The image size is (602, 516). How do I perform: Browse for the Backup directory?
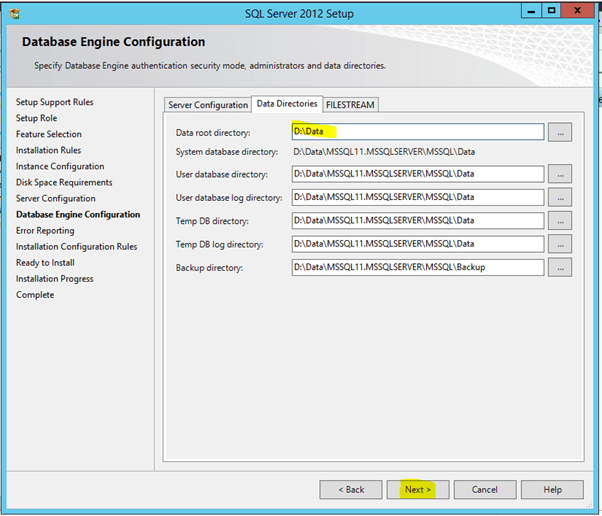pos(559,267)
